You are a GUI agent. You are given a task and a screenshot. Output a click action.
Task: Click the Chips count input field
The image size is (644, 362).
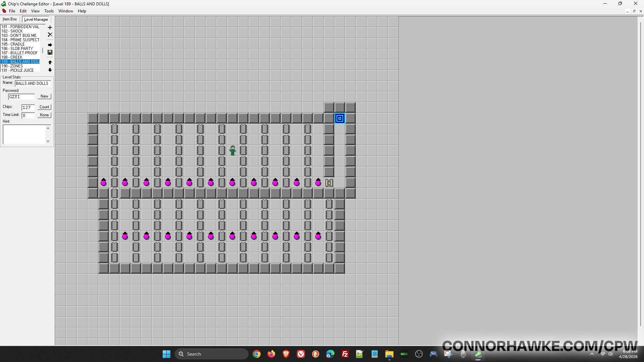pyautogui.click(x=28, y=108)
